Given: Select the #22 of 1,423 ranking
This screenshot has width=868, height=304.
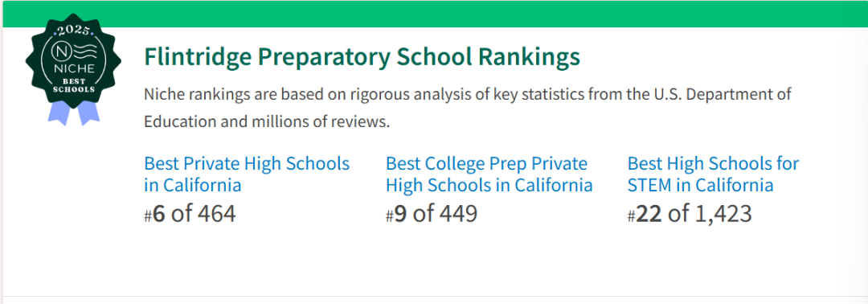Looking at the screenshot, I should 690,214.
